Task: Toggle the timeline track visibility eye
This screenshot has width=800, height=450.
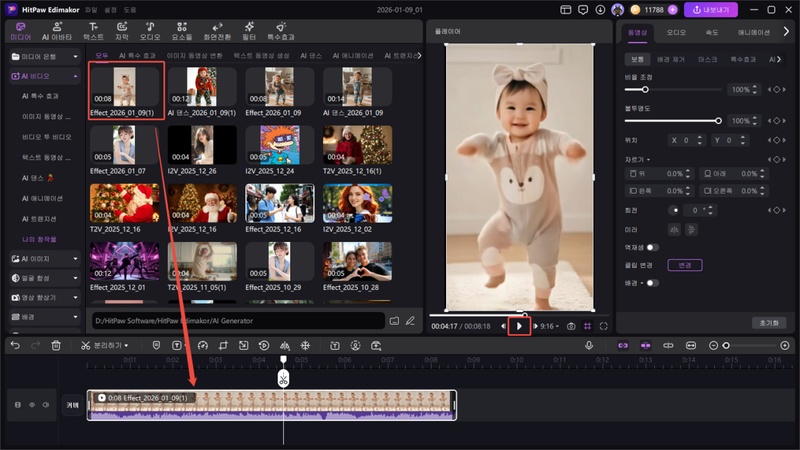Action: [x=31, y=405]
